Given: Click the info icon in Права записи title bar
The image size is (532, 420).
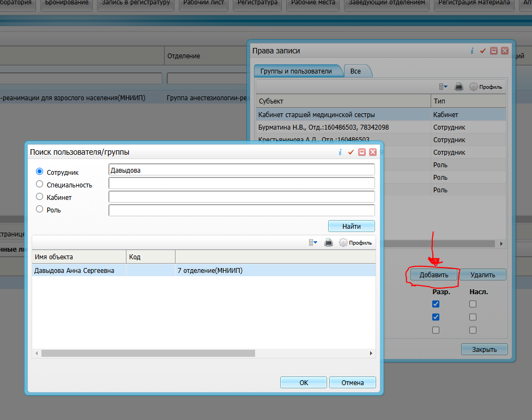Looking at the screenshot, I should (471, 51).
